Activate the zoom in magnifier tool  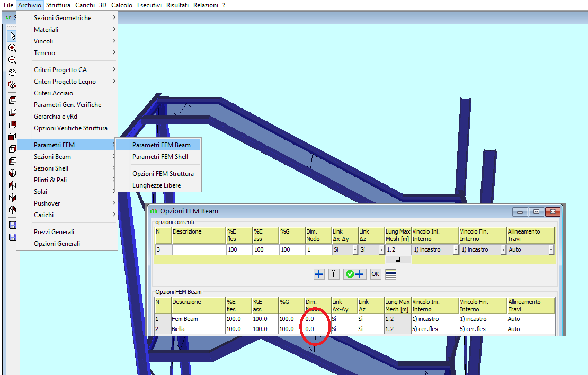(x=12, y=48)
